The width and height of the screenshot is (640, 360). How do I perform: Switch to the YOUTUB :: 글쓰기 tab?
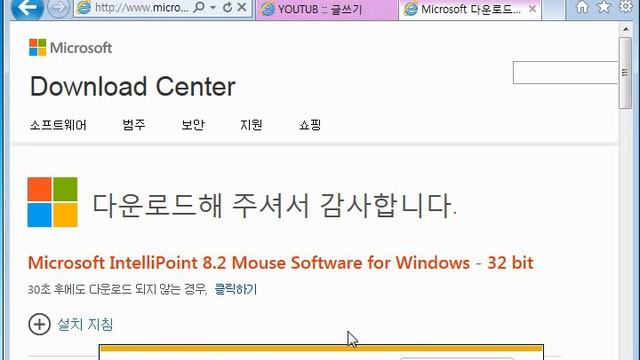[x=327, y=9]
